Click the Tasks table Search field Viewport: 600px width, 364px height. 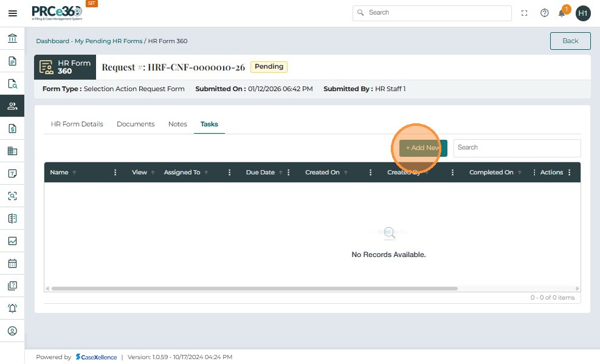point(517,148)
